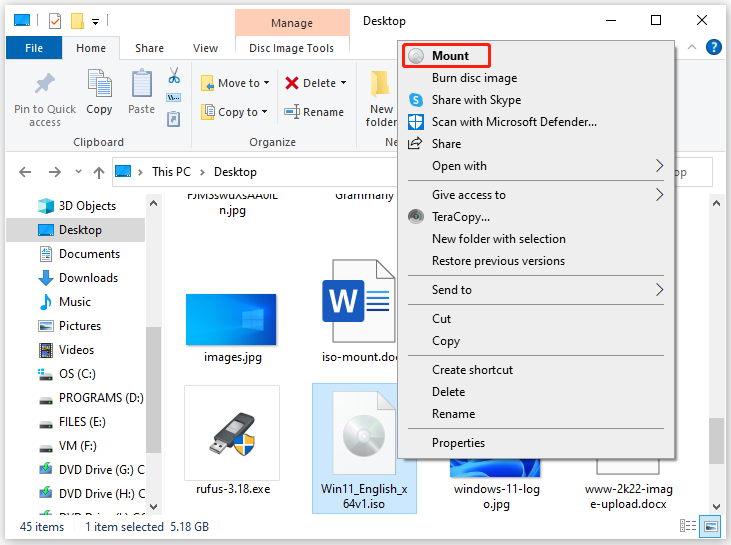Collapse the ribbon with chevron
Screen dimensions: 731x545
tap(692, 47)
